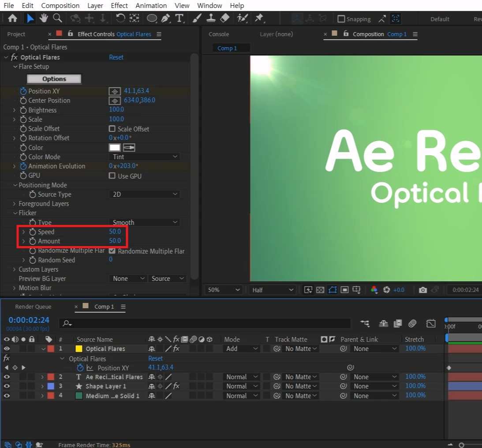
Task: Click the white Color swatch
Action: click(114, 148)
